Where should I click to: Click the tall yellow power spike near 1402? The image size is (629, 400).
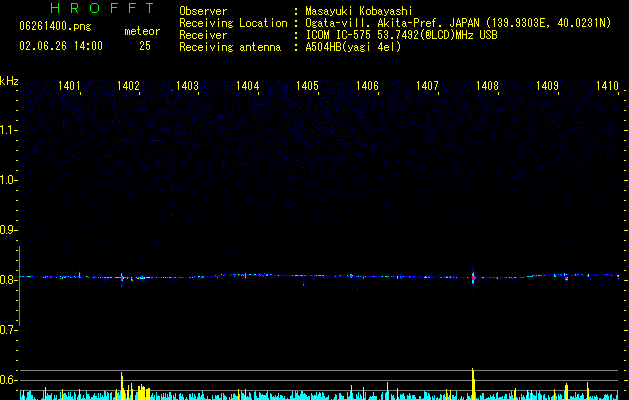[122, 386]
